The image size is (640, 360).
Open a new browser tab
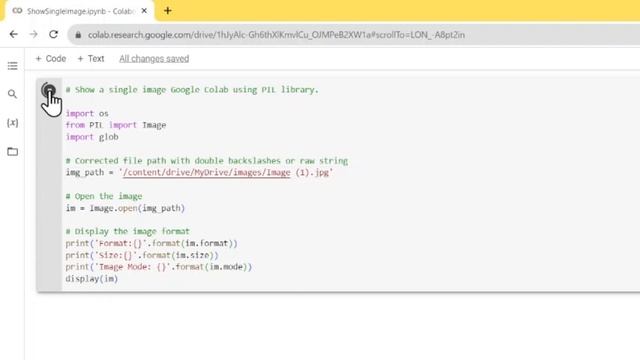point(168,11)
